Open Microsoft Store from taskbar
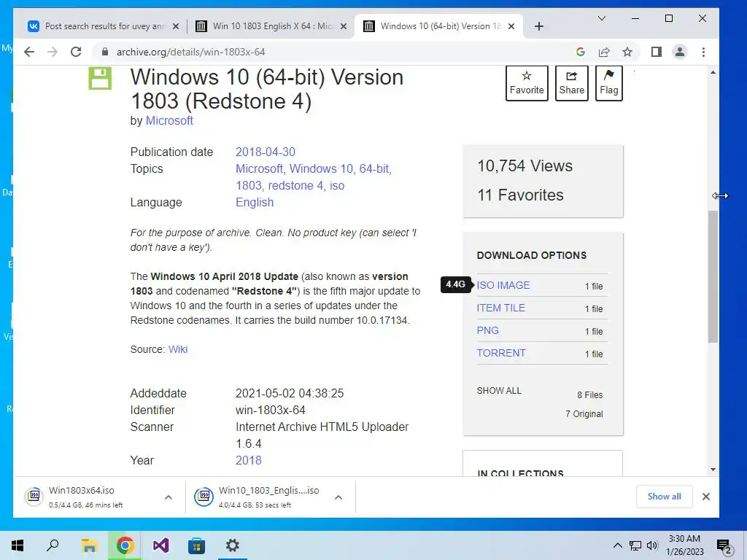This screenshot has height=560, width=747. pyautogui.click(x=196, y=545)
